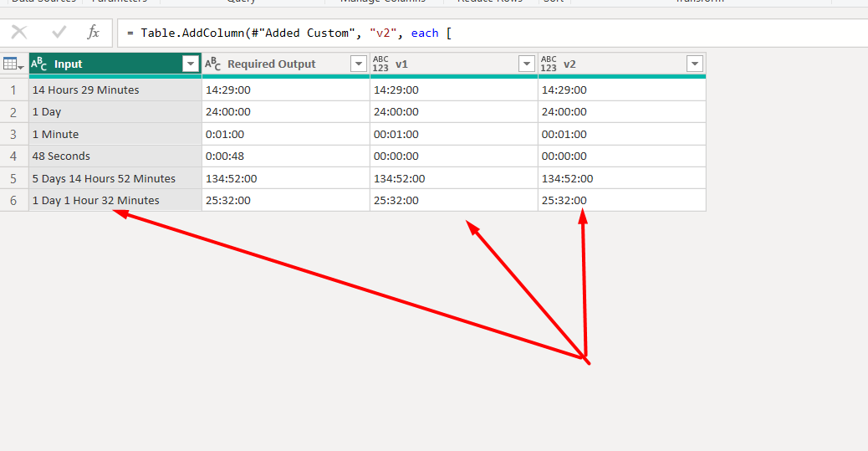
Task: Select row number 2
Action: (14, 112)
